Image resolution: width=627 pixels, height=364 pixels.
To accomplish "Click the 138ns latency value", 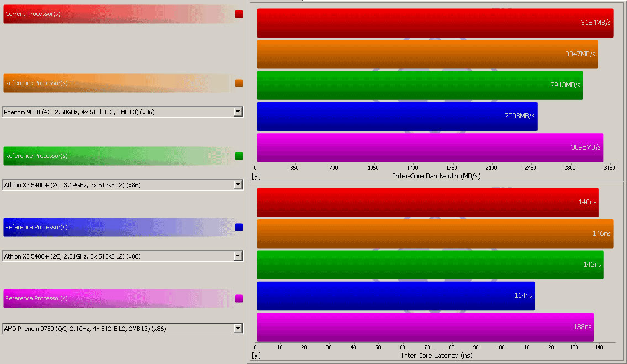I will click(582, 327).
